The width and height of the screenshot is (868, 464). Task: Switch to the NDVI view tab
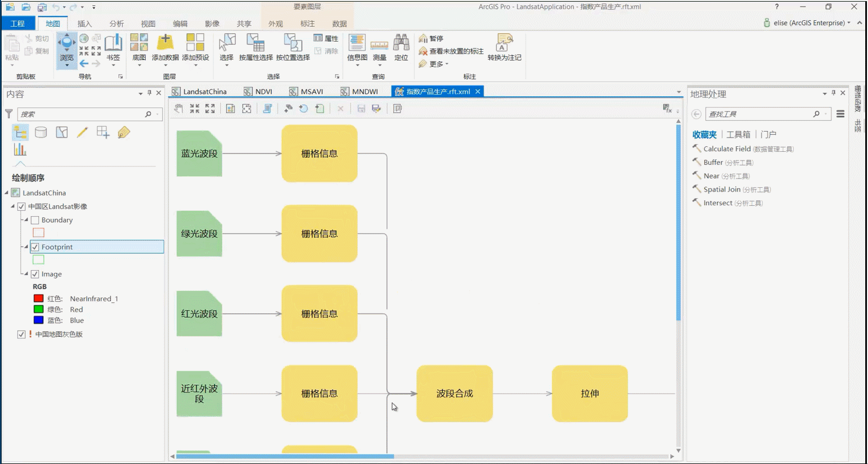258,91
